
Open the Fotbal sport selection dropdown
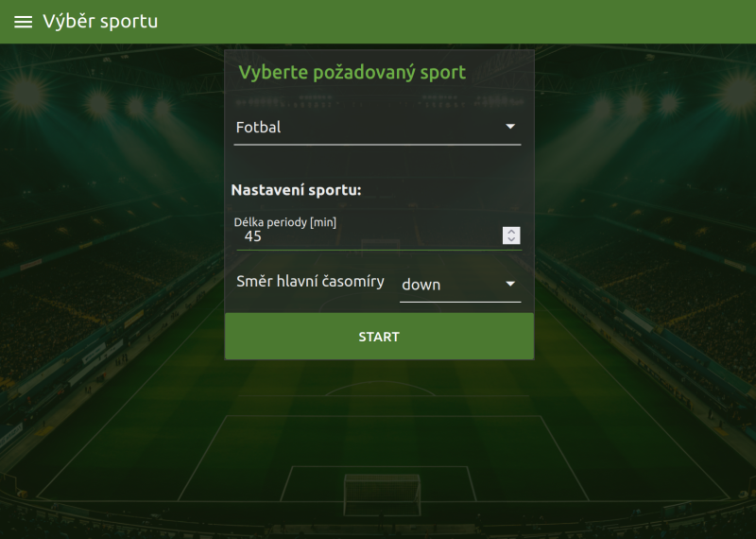pos(376,127)
